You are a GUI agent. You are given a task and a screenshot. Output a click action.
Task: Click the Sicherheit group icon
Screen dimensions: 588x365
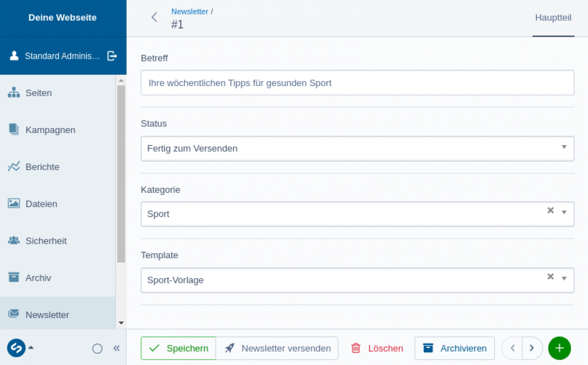coord(14,240)
